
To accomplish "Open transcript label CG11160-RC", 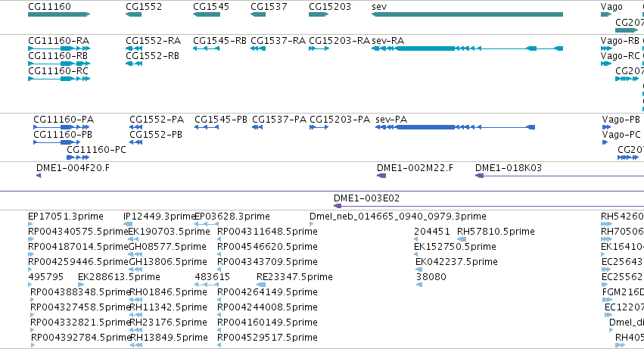I will tap(58, 71).
